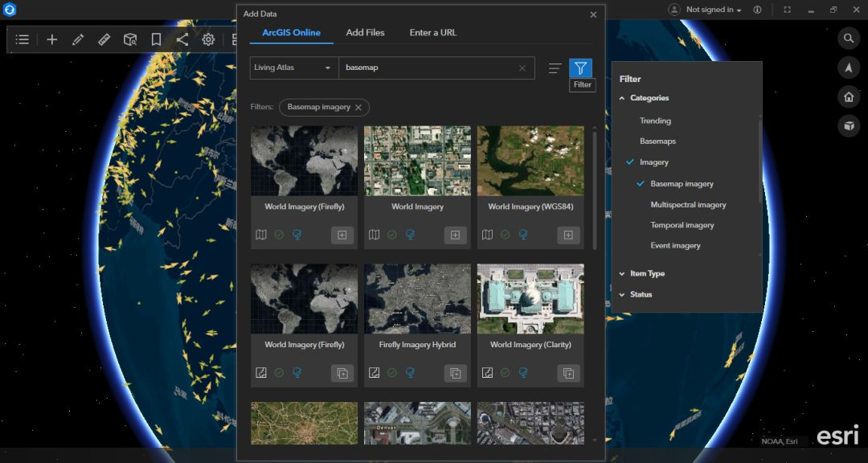Image resolution: width=868 pixels, height=463 pixels.
Task: Click the Firefly Imagery Hybrid thumbnail
Action: tap(417, 299)
